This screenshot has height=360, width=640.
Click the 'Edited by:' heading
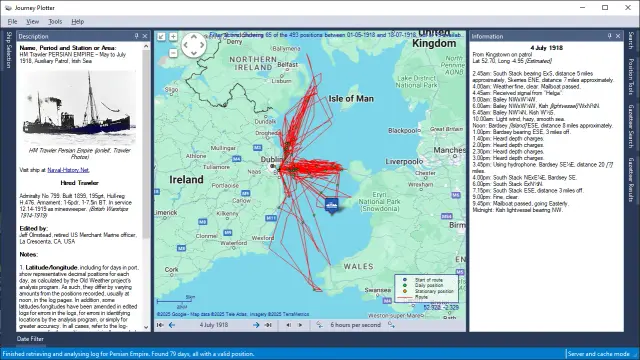point(33,229)
